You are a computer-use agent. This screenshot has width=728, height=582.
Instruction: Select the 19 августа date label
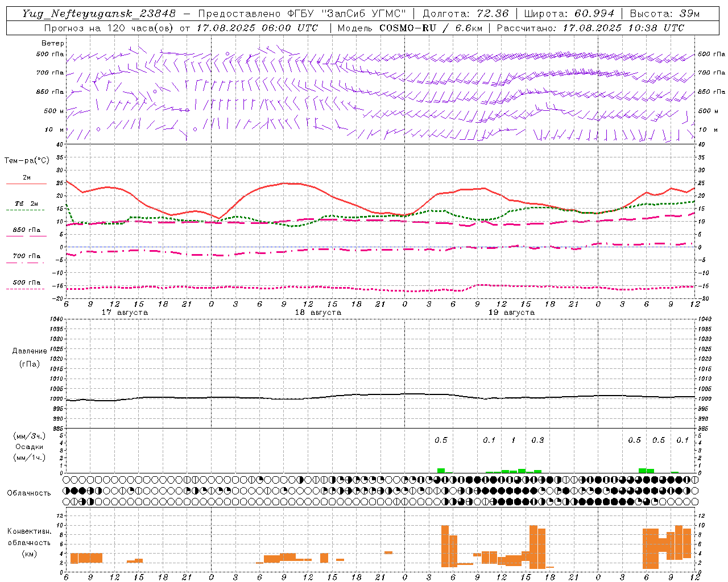click(x=511, y=313)
